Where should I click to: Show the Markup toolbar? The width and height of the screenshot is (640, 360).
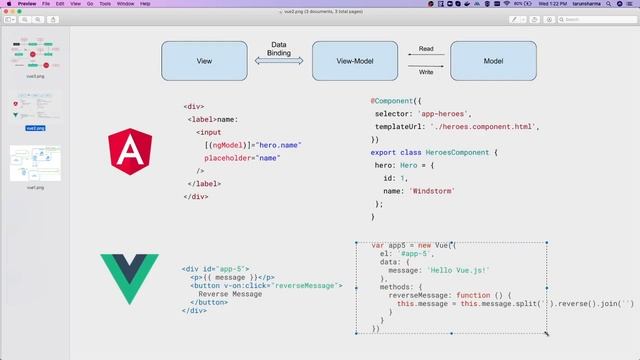(x=549, y=20)
